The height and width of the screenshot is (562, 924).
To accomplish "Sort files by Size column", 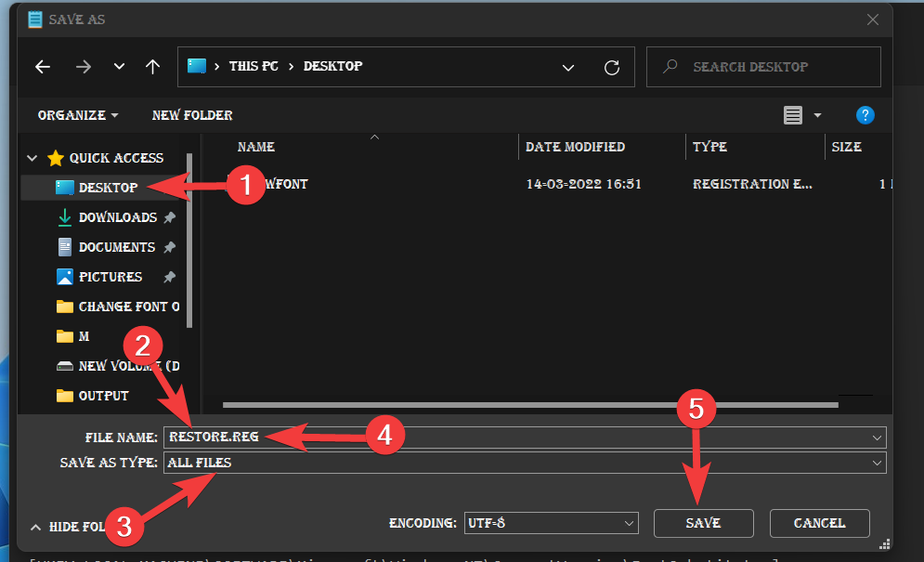I will click(846, 147).
